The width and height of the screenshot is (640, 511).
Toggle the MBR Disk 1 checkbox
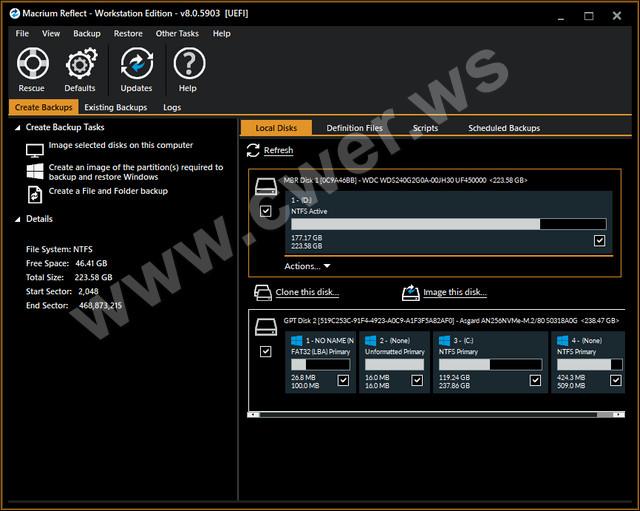(x=265, y=211)
